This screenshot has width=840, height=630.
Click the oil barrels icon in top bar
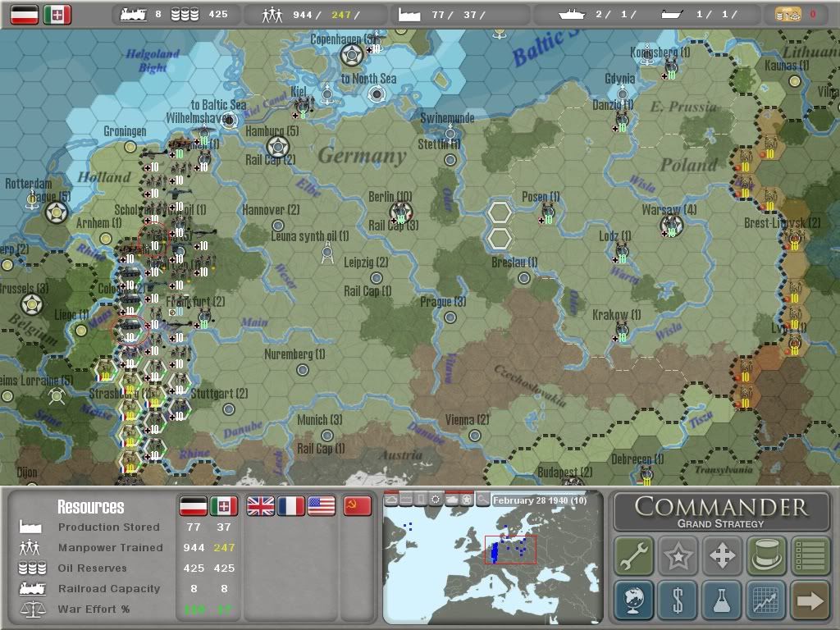pyautogui.click(x=185, y=15)
